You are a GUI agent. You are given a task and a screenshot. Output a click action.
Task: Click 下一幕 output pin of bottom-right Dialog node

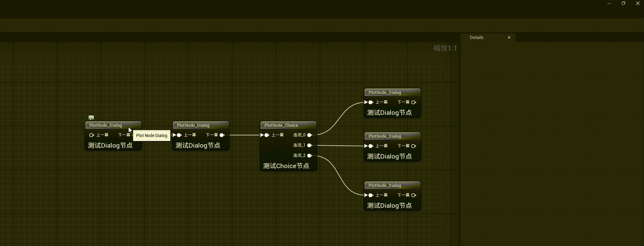tap(413, 195)
